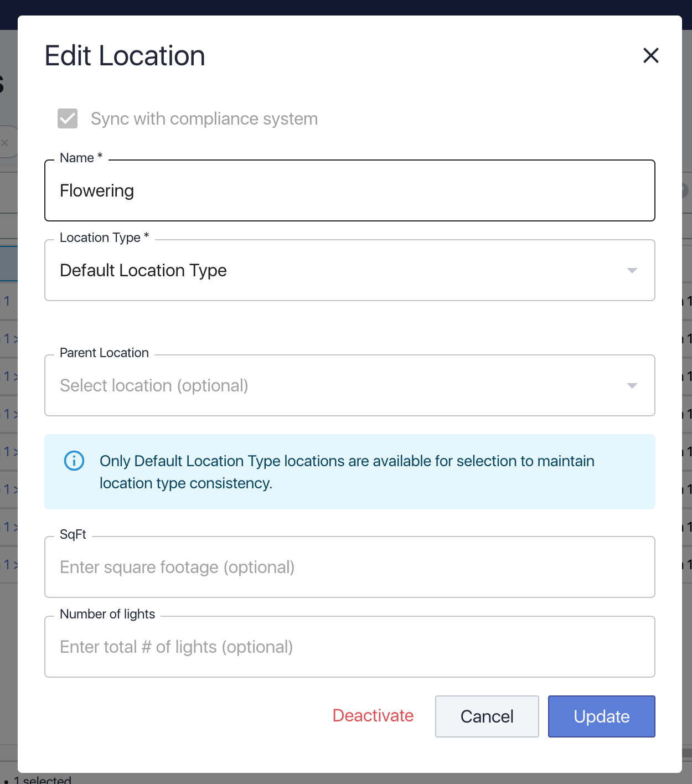Open the 'Select location (optional)' combo box

[332, 386]
